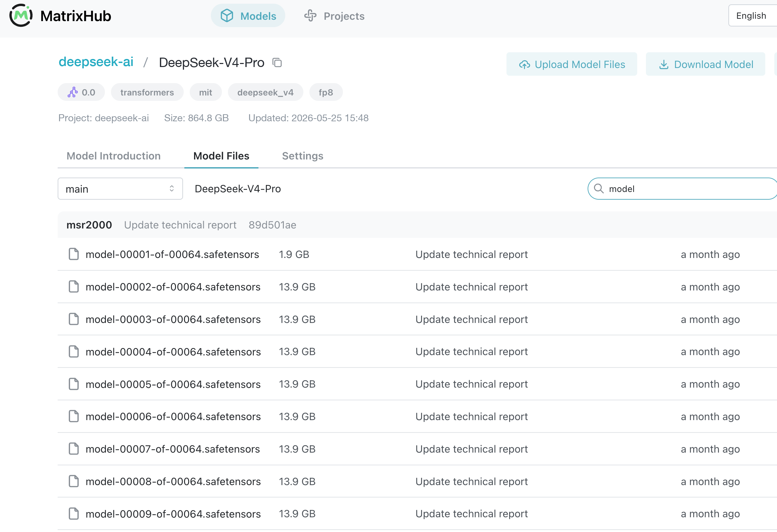Screen dimensions: 777x532
Task: Click the MatrixHub logo icon
Action: tap(21, 15)
